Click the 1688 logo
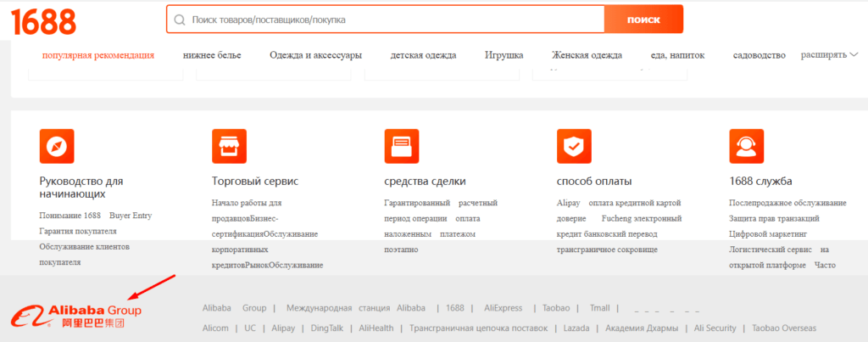868x342 pixels. (x=43, y=22)
